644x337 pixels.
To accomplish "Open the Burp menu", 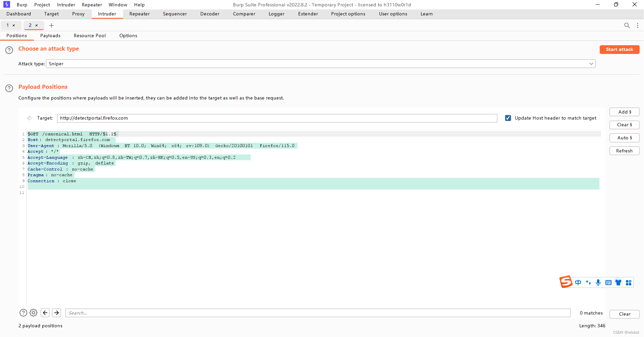I will tap(22, 5).
